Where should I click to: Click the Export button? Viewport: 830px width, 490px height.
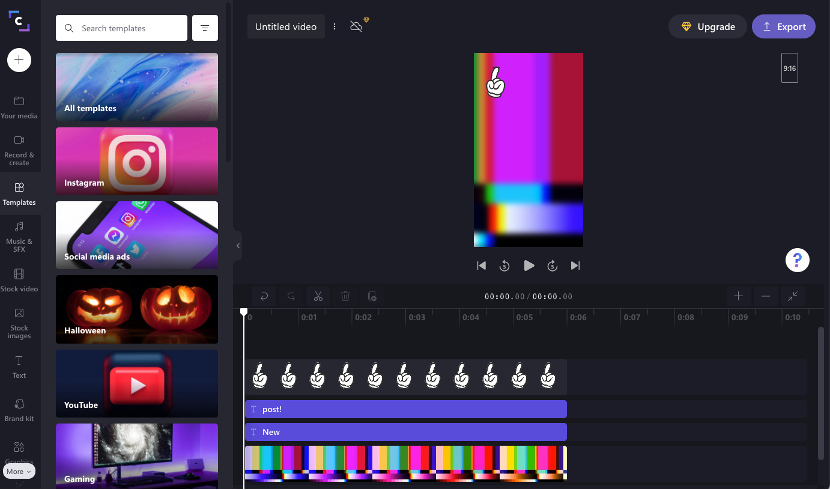pyautogui.click(x=784, y=26)
